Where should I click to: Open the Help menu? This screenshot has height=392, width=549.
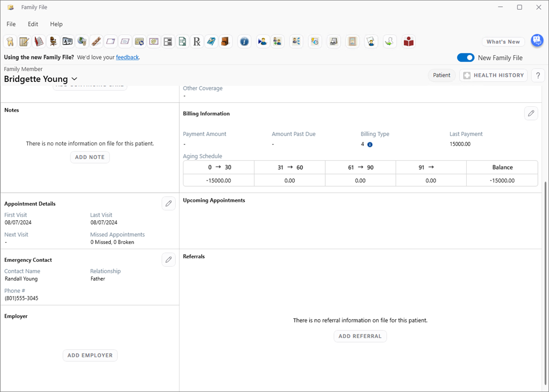56,24
